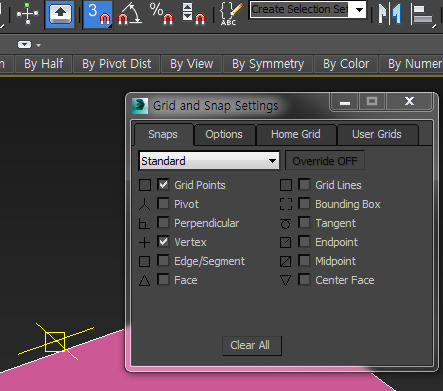443x391 pixels.
Task: Click the Vertex plus marker icon
Action: (144, 242)
